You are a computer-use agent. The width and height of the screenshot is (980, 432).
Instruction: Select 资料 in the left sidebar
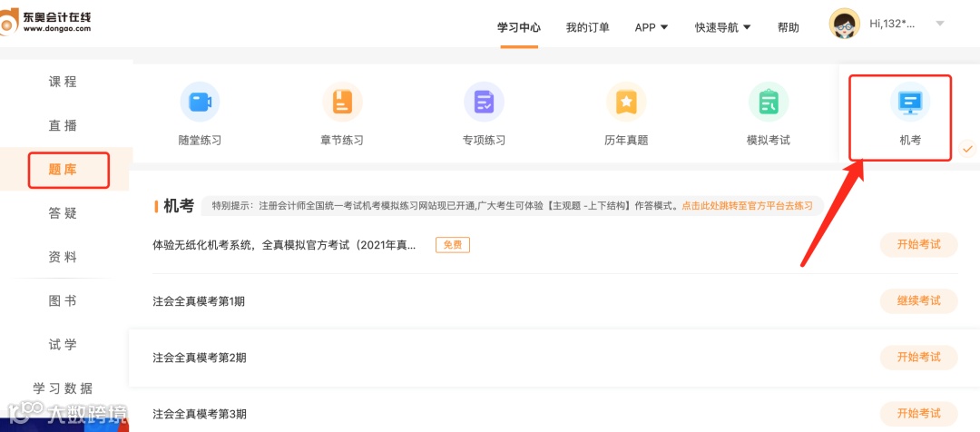tap(64, 257)
